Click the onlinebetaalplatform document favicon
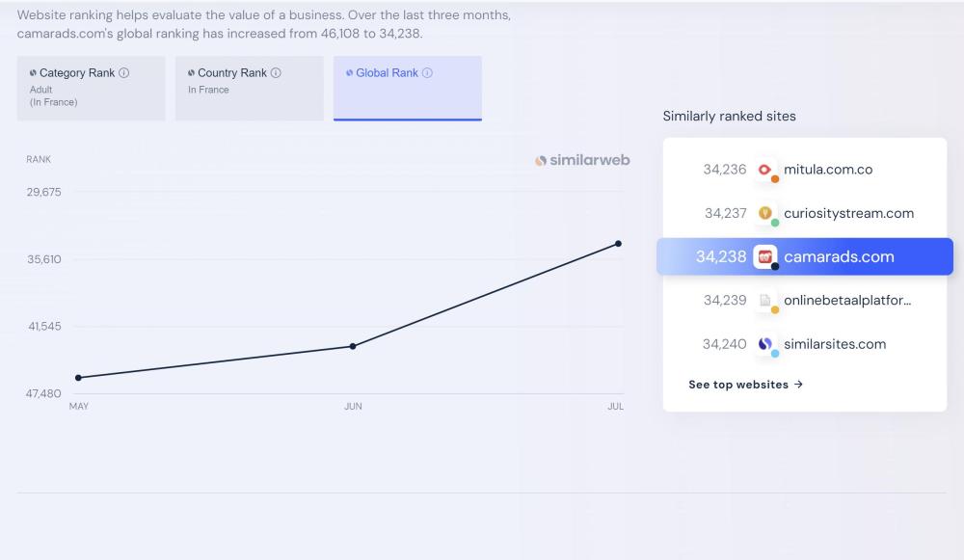964x560 pixels. pos(765,301)
